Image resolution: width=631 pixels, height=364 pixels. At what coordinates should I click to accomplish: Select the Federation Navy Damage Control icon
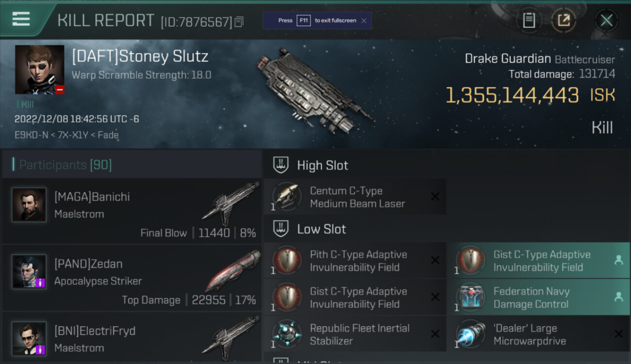[x=470, y=298]
